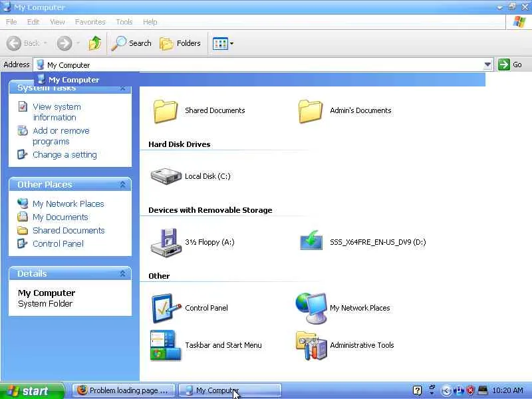Click the red shield security tray icon
This screenshot has height=399, width=532.
pyautogui.click(x=471, y=390)
